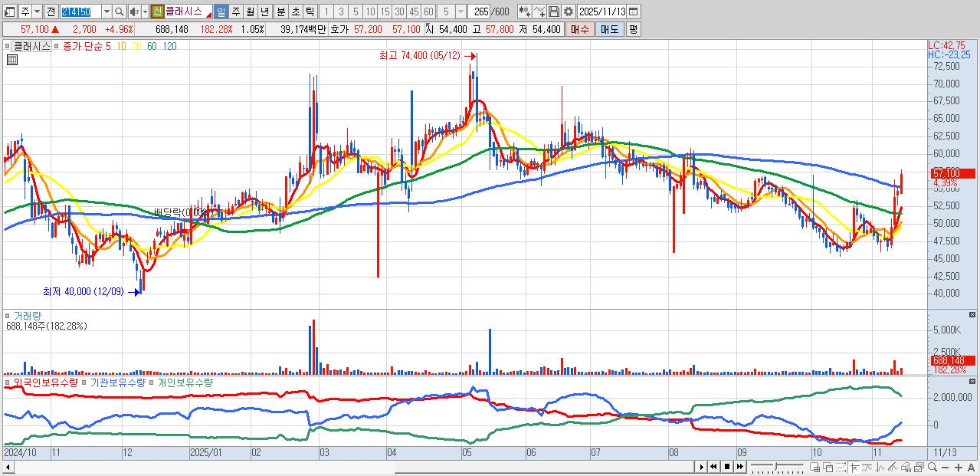
Task: Choose the 15 interval button
Action: (x=385, y=11)
